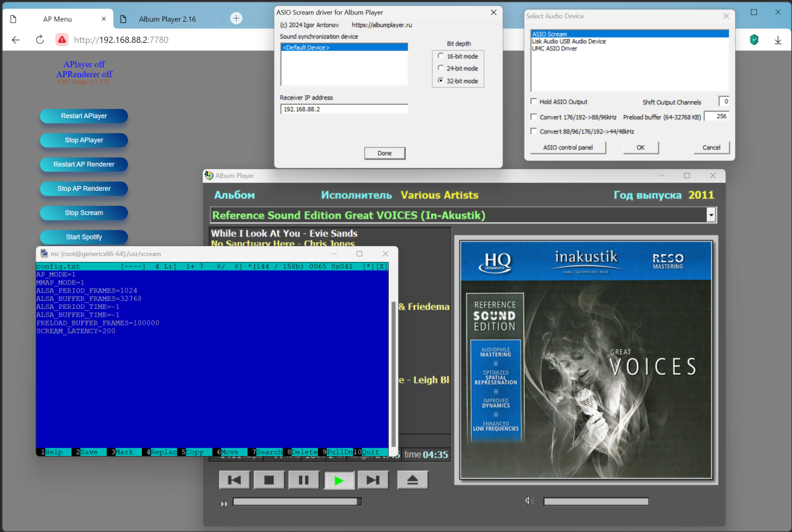Expand the album title dropdown arrow
This screenshot has height=532, width=792.
click(711, 215)
